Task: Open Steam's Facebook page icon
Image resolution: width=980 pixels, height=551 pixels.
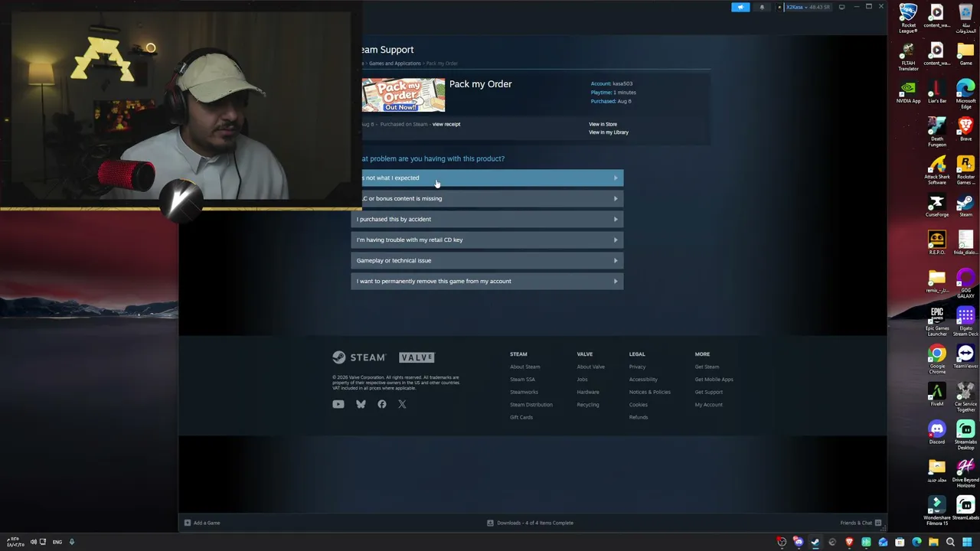Action: point(382,404)
